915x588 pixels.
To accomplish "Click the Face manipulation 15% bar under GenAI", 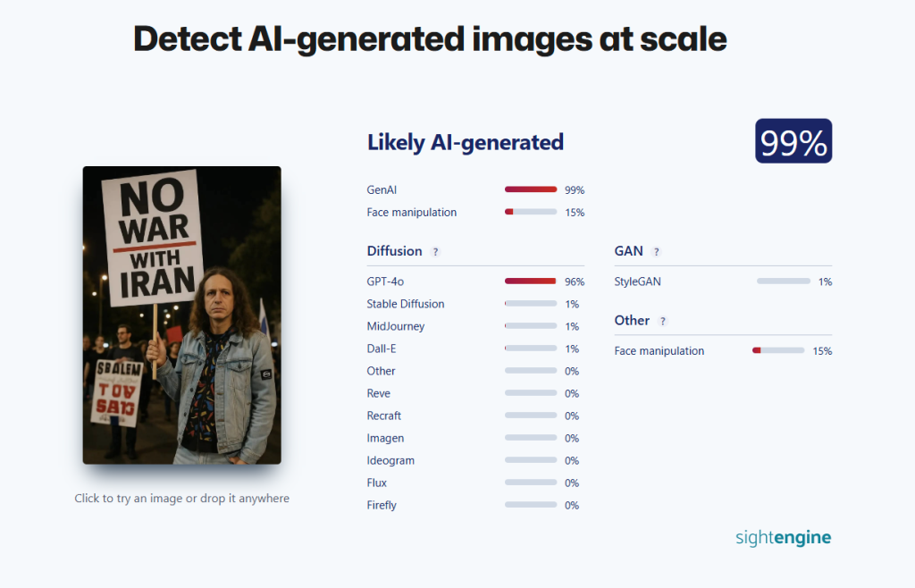I will [x=531, y=212].
